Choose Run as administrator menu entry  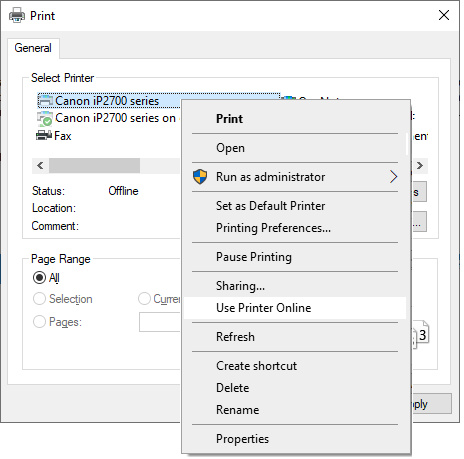point(295,177)
